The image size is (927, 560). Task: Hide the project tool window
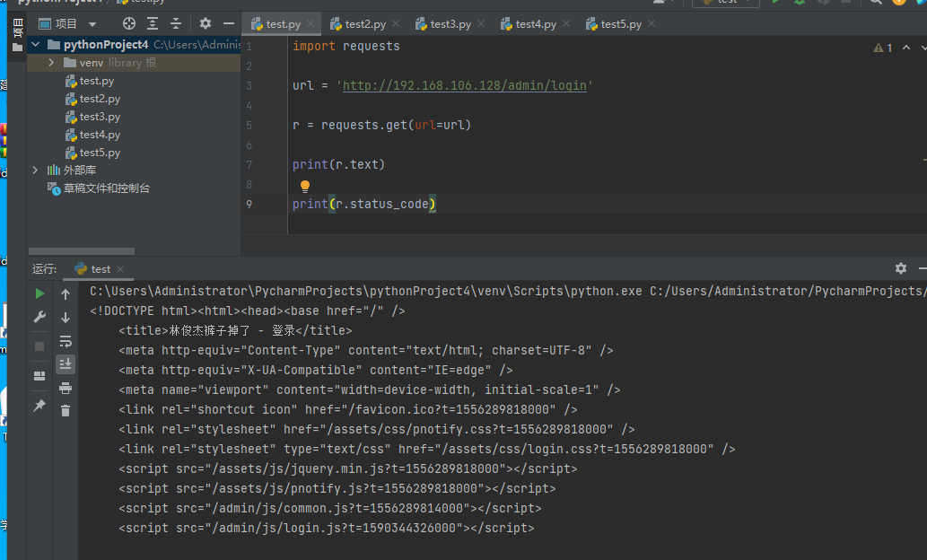[229, 23]
